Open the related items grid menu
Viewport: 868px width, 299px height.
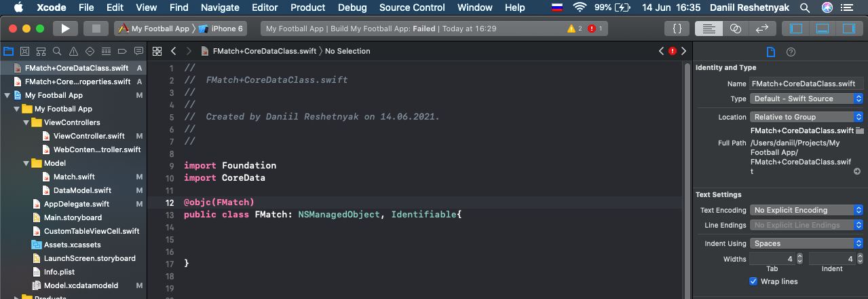click(x=157, y=51)
